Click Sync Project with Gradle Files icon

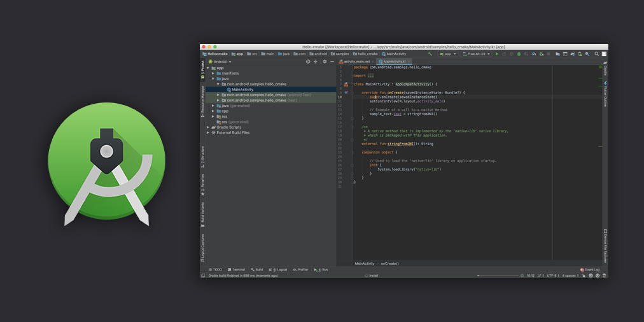(x=573, y=54)
